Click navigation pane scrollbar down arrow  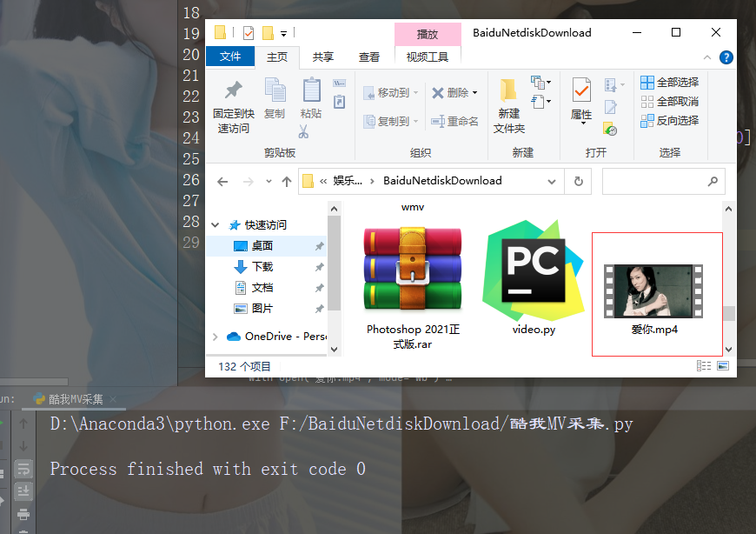[x=335, y=350]
